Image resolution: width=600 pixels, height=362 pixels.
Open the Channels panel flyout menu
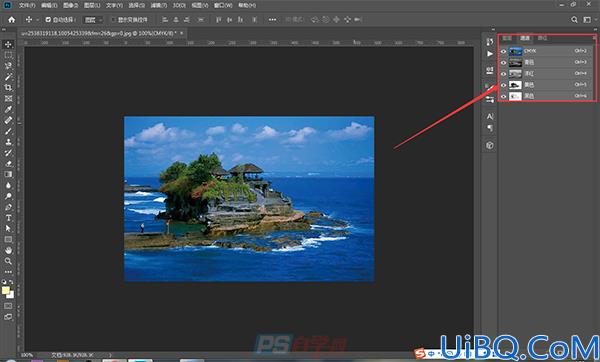pos(594,38)
